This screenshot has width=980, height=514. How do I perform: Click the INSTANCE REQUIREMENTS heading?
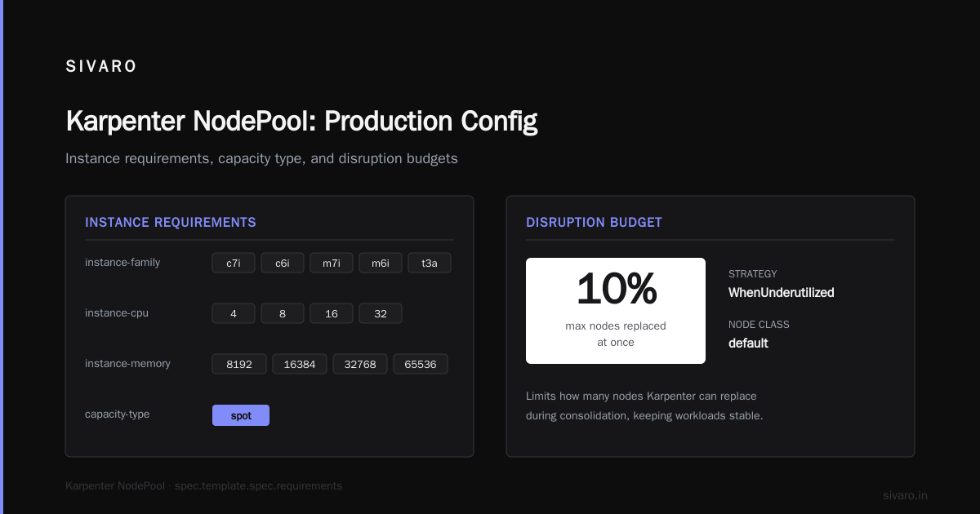[171, 222]
